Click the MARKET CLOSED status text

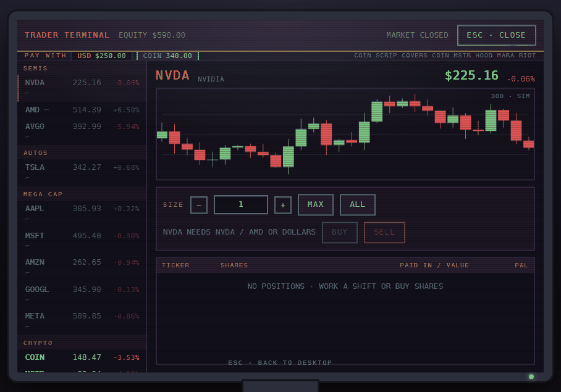point(417,35)
